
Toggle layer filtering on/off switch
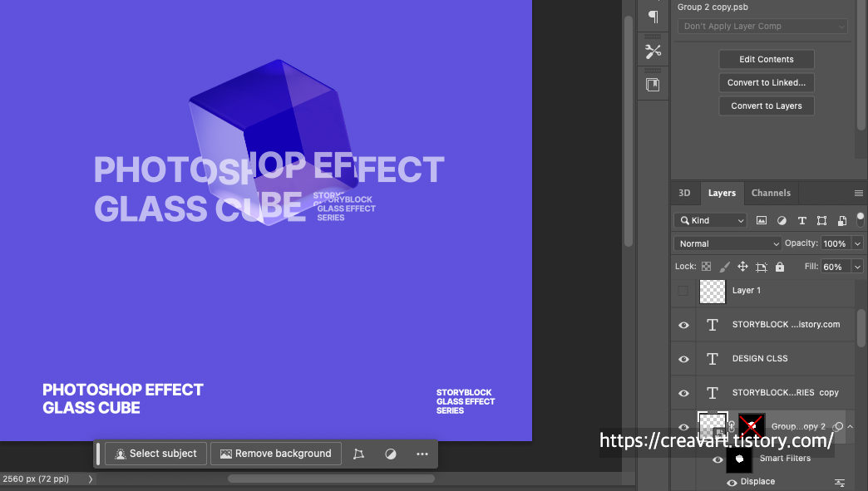(x=861, y=219)
